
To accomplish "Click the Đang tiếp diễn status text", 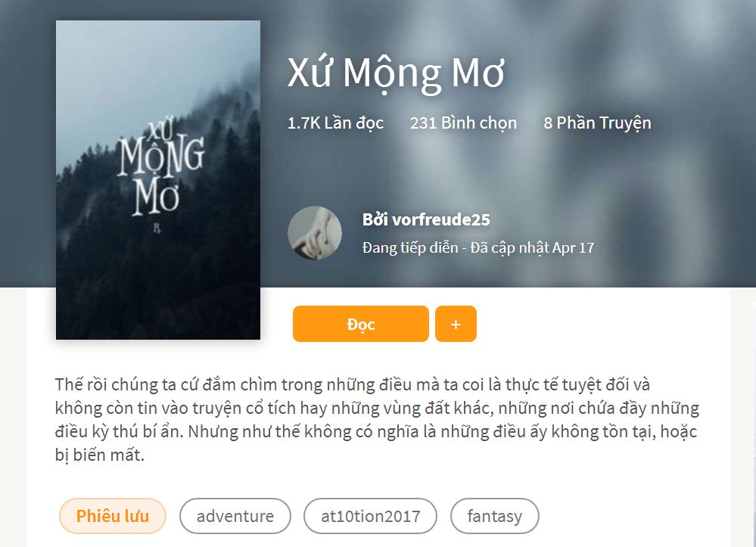I will click(x=410, y=247).
